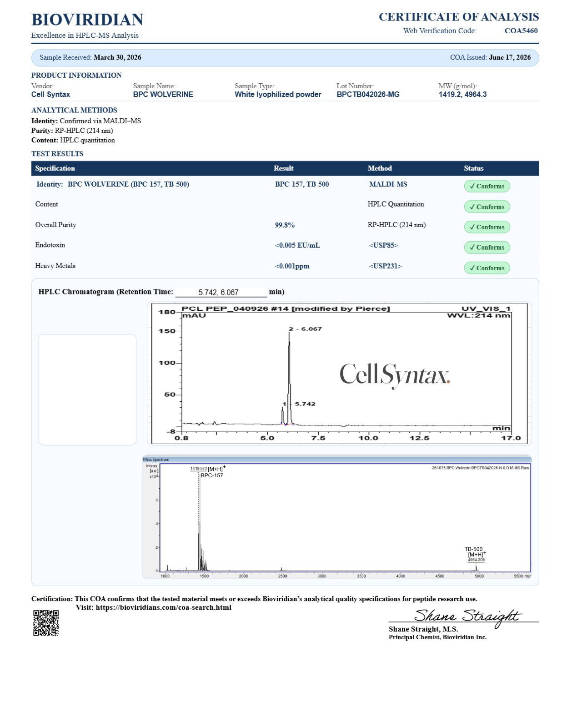The height and width of the screenshot is (728, 562).
Task: Click the Result column header
Action: [x=284, y=168]
